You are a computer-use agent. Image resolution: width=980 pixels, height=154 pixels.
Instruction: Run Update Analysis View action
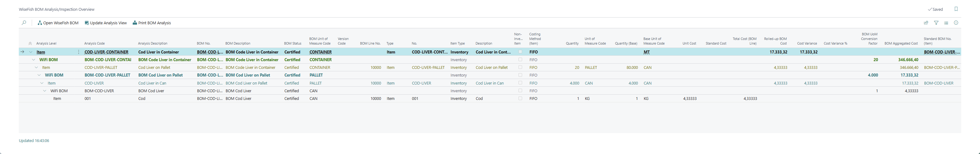tap(106, 23)
